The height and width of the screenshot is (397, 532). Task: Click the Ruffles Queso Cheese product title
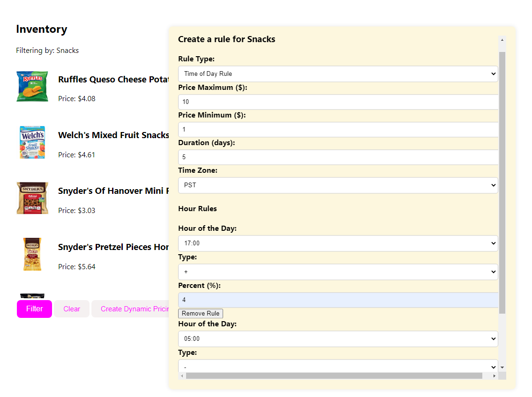(x=113, y=80)
